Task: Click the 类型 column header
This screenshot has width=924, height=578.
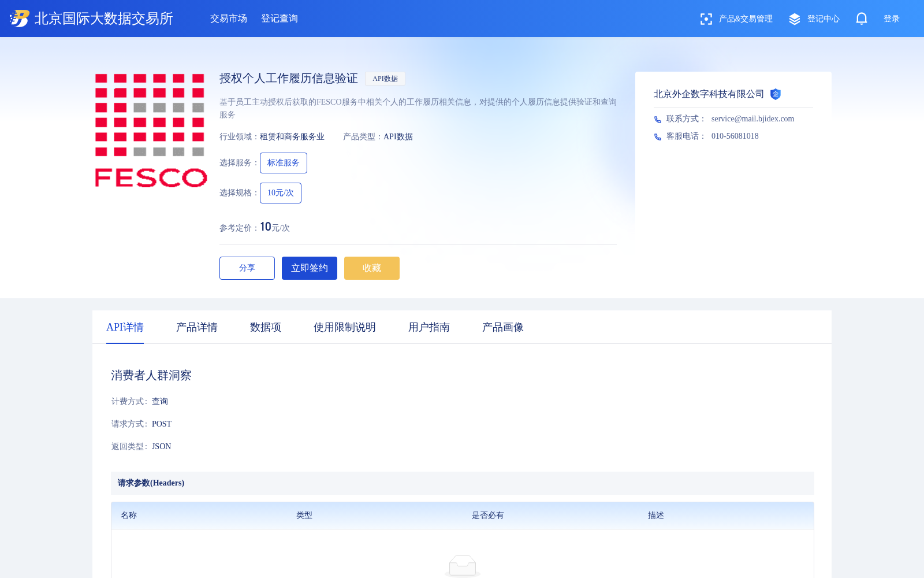Action: tap(304, 516)
